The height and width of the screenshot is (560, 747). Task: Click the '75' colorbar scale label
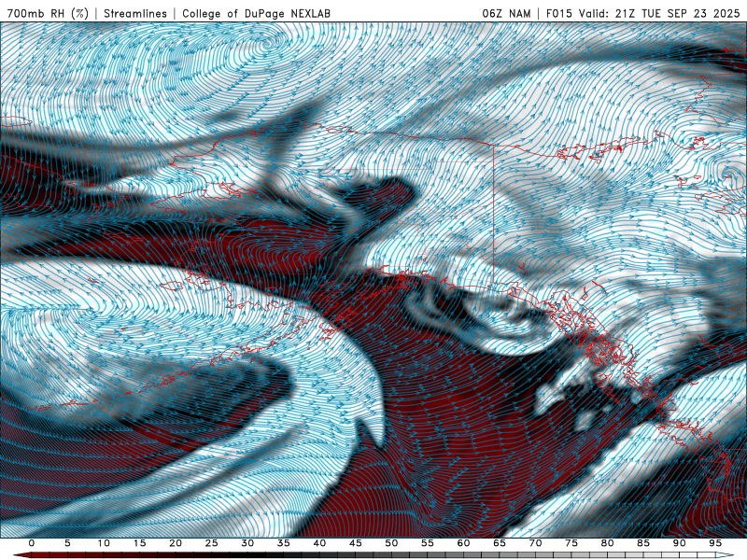571,543
